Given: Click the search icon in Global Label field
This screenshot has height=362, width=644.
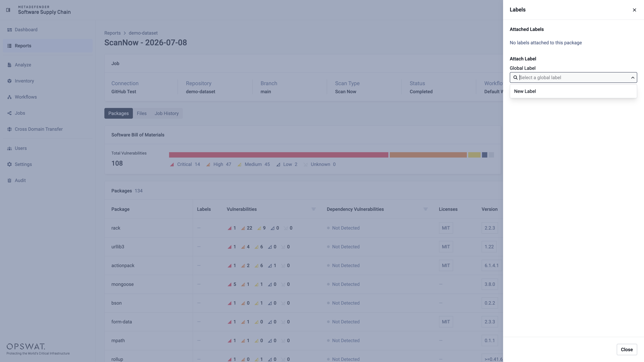Looking at the screenshot, I should point(516,77).
